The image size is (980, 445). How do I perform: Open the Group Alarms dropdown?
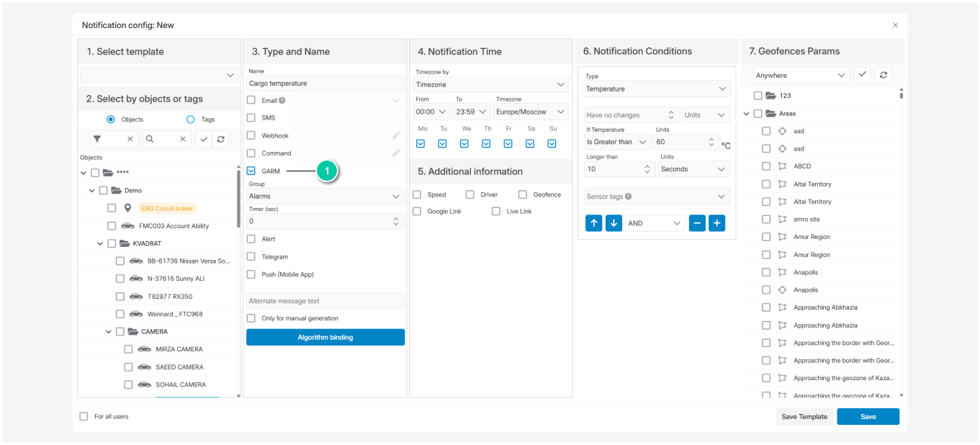(x=325, y=196)
